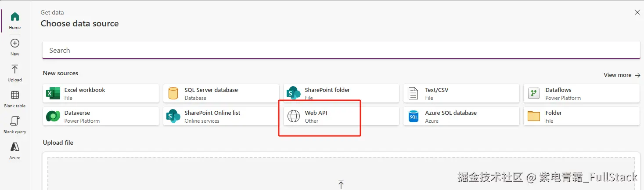Click the yellow Folder icon
The image size is (644, 190).
point(534,116)
